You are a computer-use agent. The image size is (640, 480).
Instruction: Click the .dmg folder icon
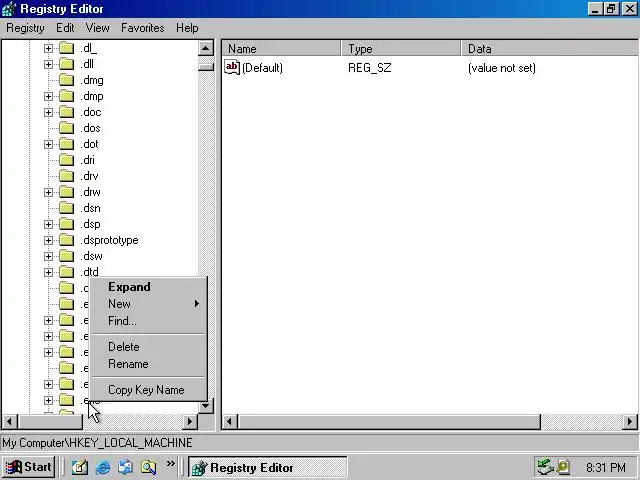[x=66, y=80]
